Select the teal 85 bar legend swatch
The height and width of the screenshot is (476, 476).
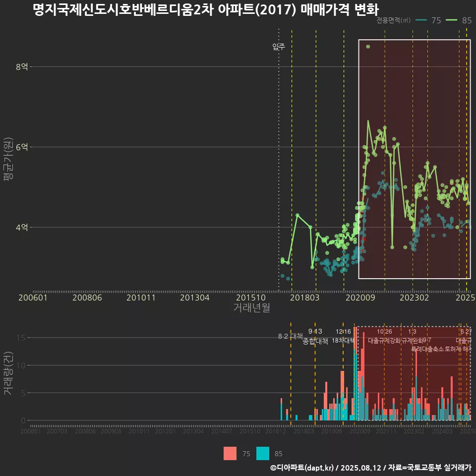(263, 454)
